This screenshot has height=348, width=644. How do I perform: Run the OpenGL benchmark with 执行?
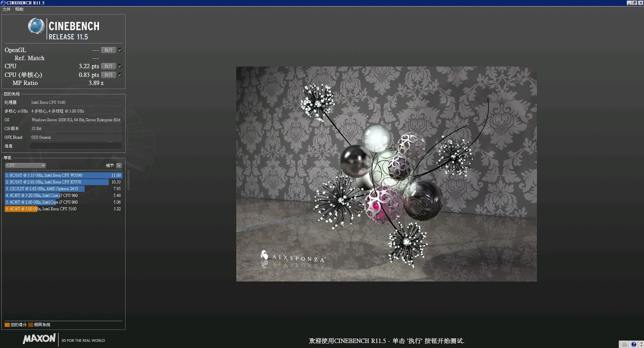(x=109, y=50)
